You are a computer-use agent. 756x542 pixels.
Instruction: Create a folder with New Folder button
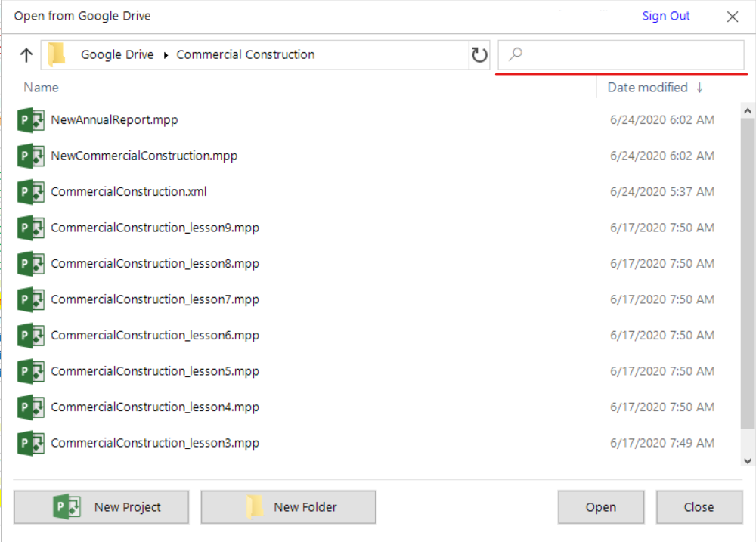point(288,507)
